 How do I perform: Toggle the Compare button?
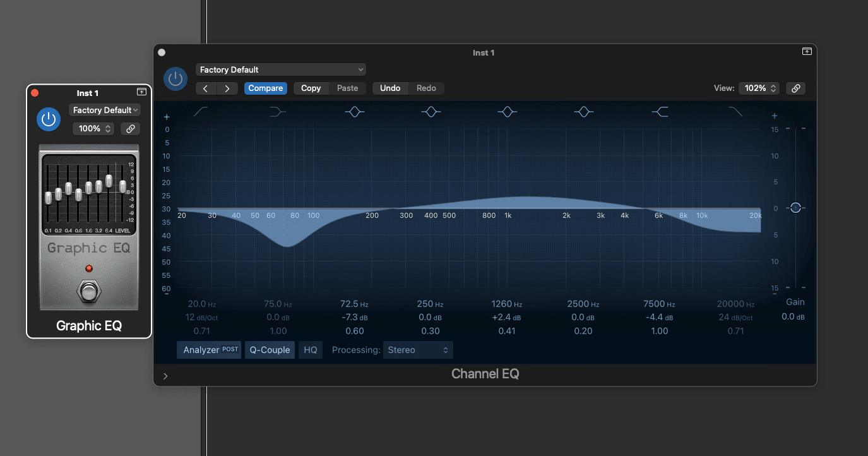[266, 88]
